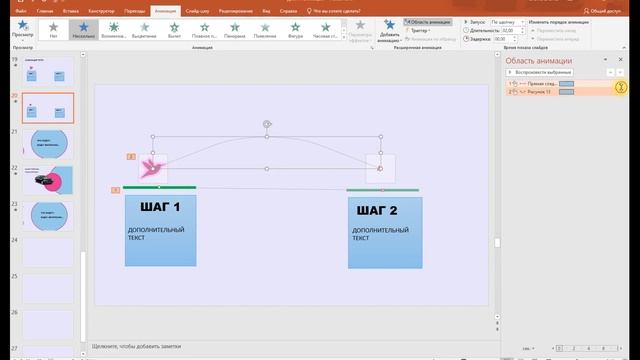Viewport: 640px width, 360px height.
Task: Expand the animation gallery More arrow
Action: click(344, 38)
